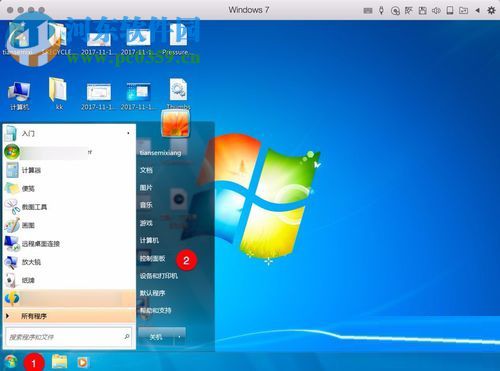Start 远程桌面连接 remote desktop

point(69,244)
